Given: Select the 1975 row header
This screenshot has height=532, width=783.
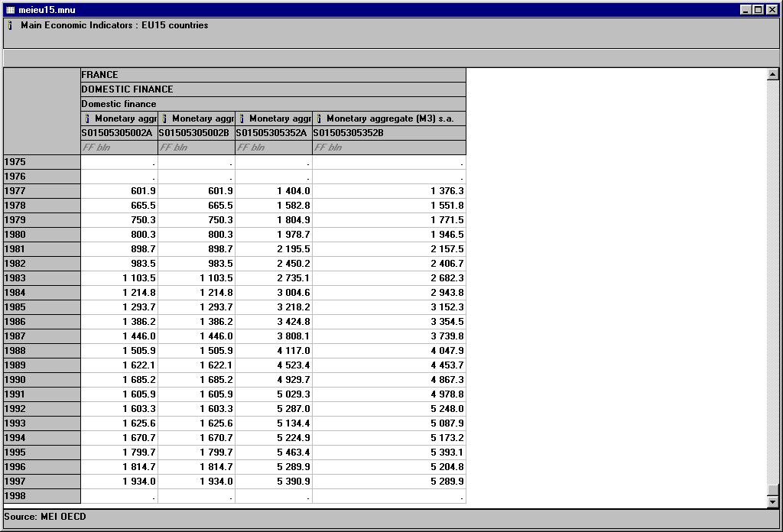Looking at the screenshot, I should tap(42, 162).
